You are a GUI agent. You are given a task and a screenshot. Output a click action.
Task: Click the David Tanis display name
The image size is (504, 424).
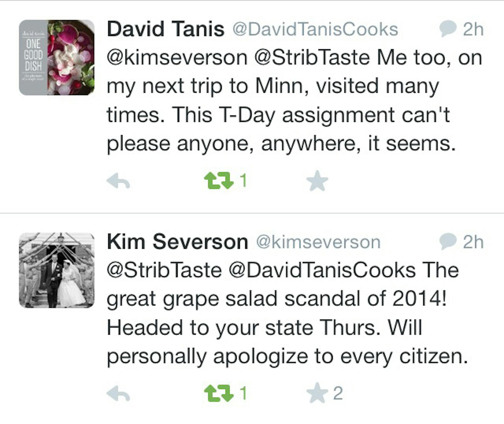[x=166, y=29]
